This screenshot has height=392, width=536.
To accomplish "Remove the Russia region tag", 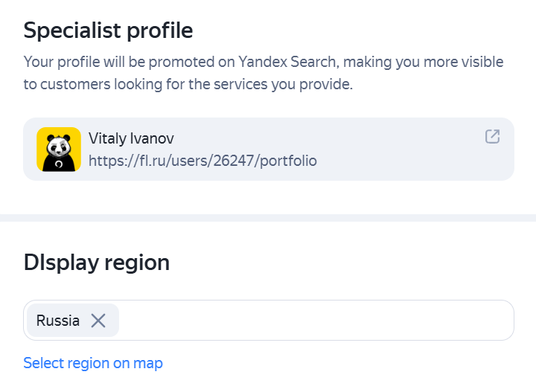I will click(x=98, y=321).
